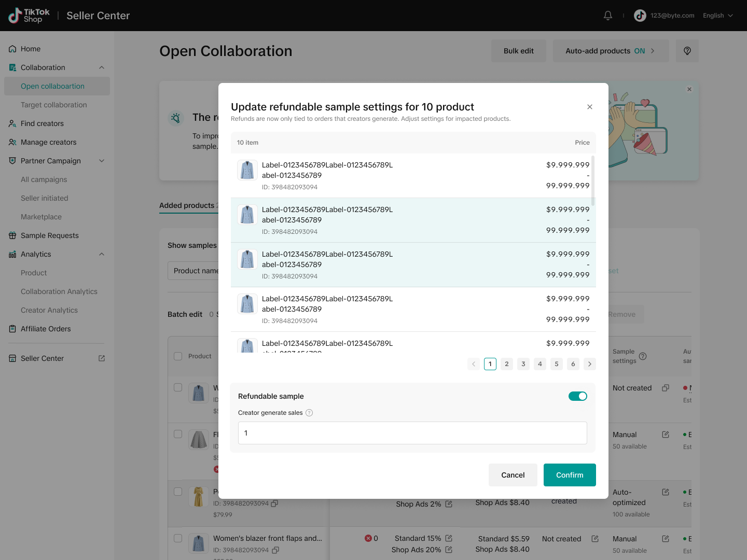This screenshot has width=747, height=560.
Task: Close the refundable sample settings dialog
Action: [589, 107]
